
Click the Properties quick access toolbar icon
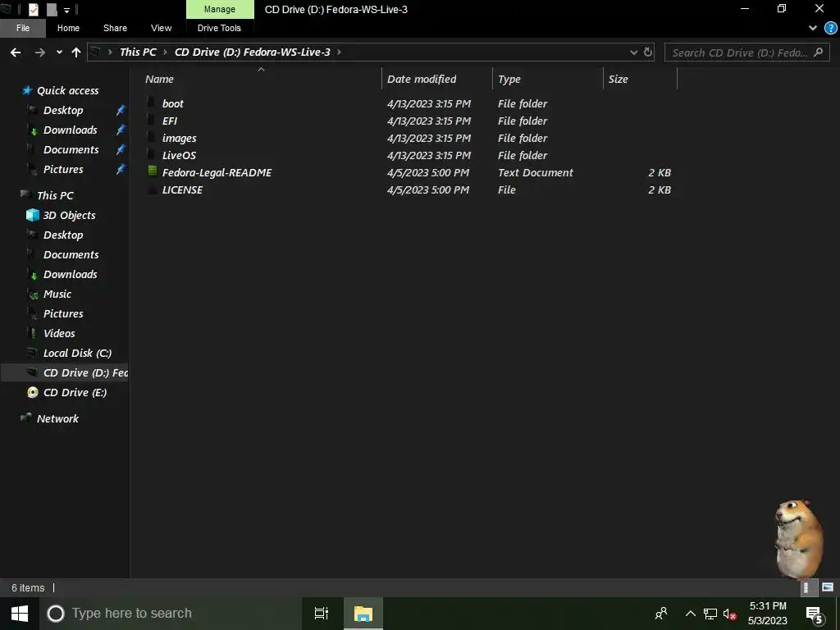[x=33, y=9]
